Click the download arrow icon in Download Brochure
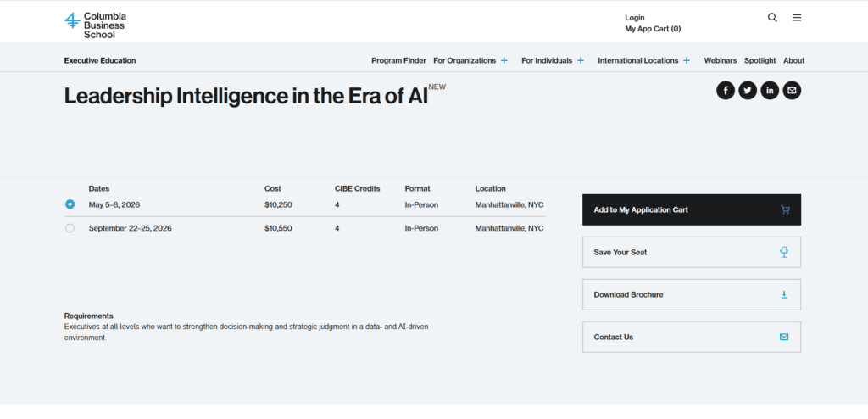Viewport: 868px width, 419px height. [x=784, y=294]
